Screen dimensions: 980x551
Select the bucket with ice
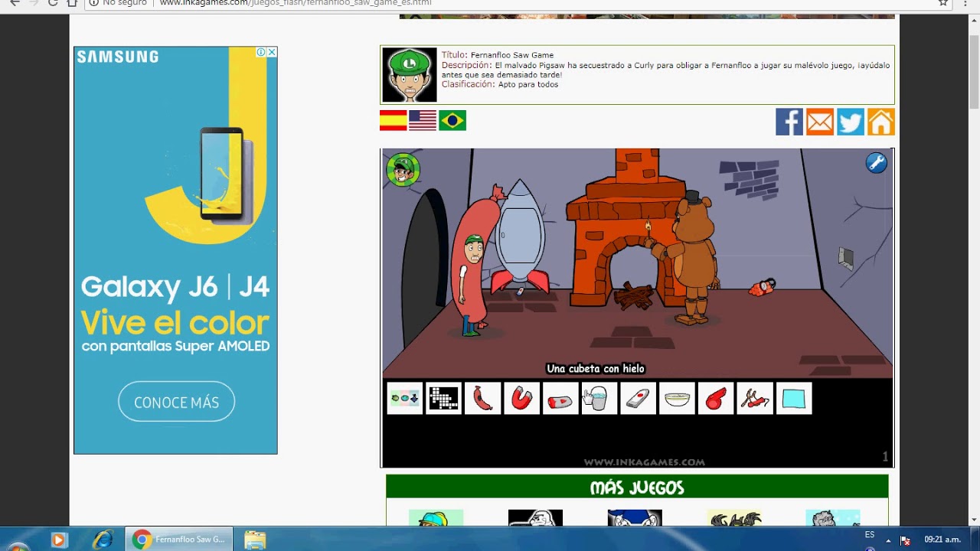[599, 399]
